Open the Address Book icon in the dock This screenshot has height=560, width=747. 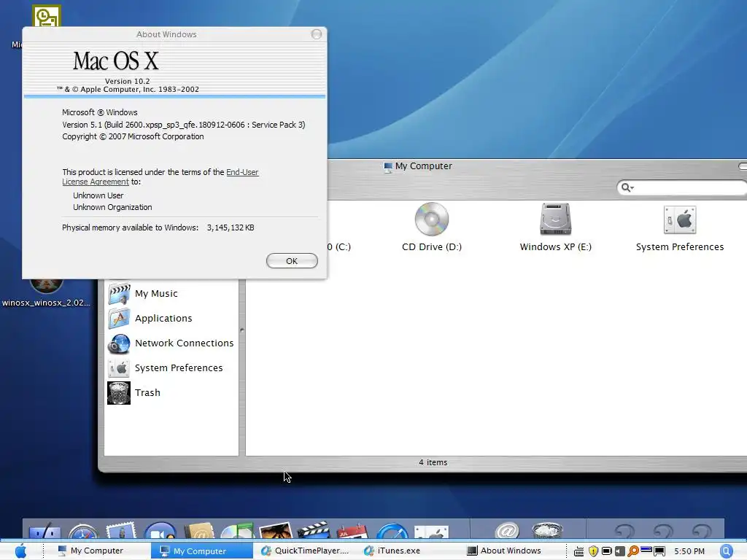(199, 531)
